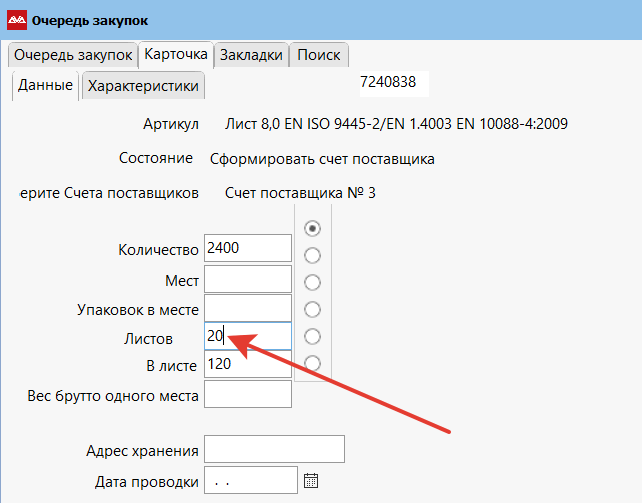Go to the Поиск tab
This screenshot has height=503, width=642.
[318, 55]
